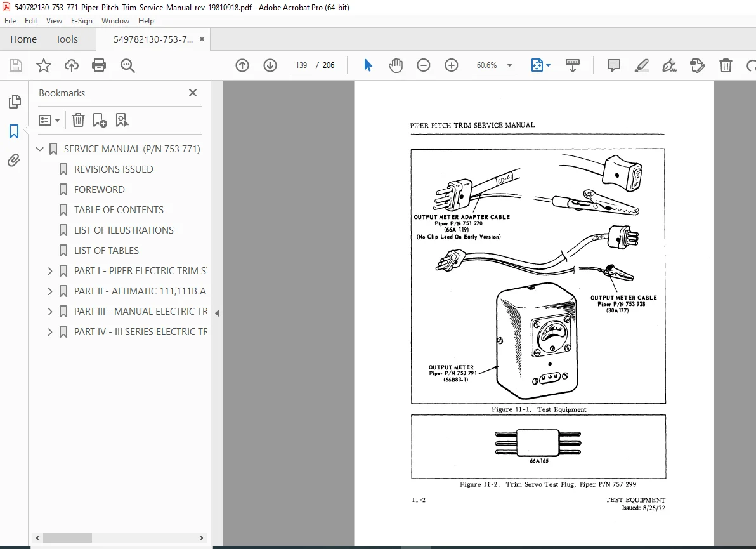Go to previous page
The image size is (756, 549).
[242, 65]
